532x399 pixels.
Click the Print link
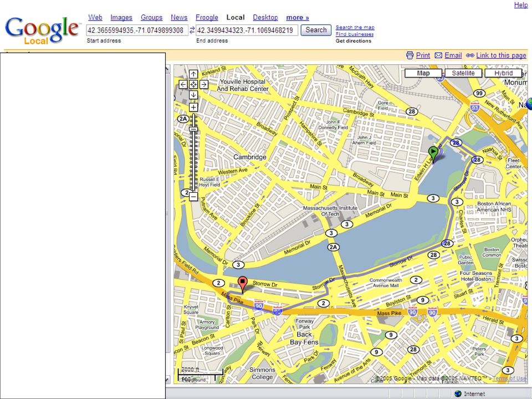[x=423, y=55]
